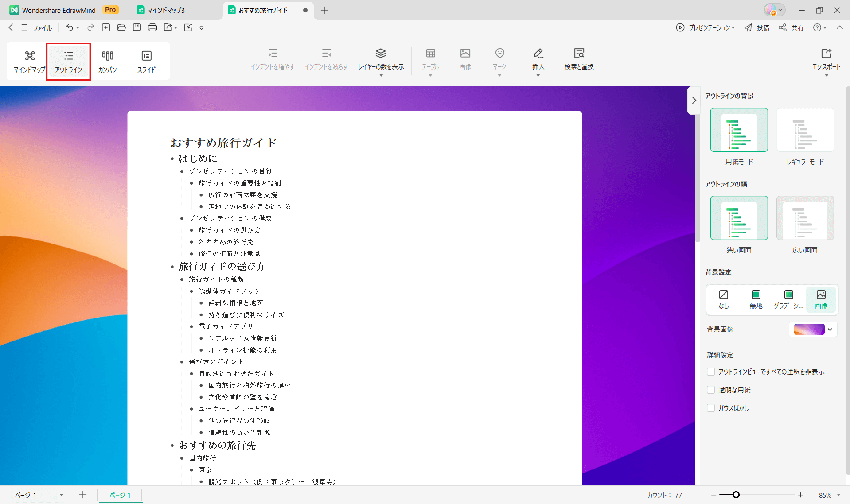850x504 pixels.
Task: Click the undo arrow icon
Action: [x=70, y=27]
